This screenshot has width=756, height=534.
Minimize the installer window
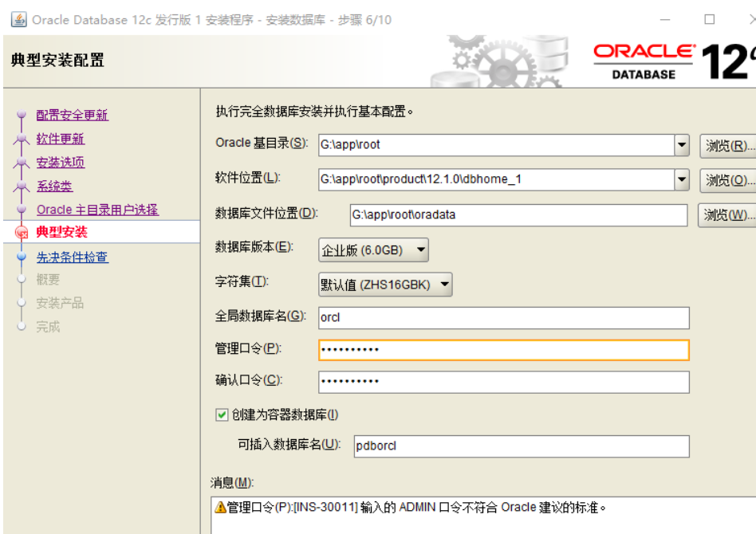click(665, 20)
